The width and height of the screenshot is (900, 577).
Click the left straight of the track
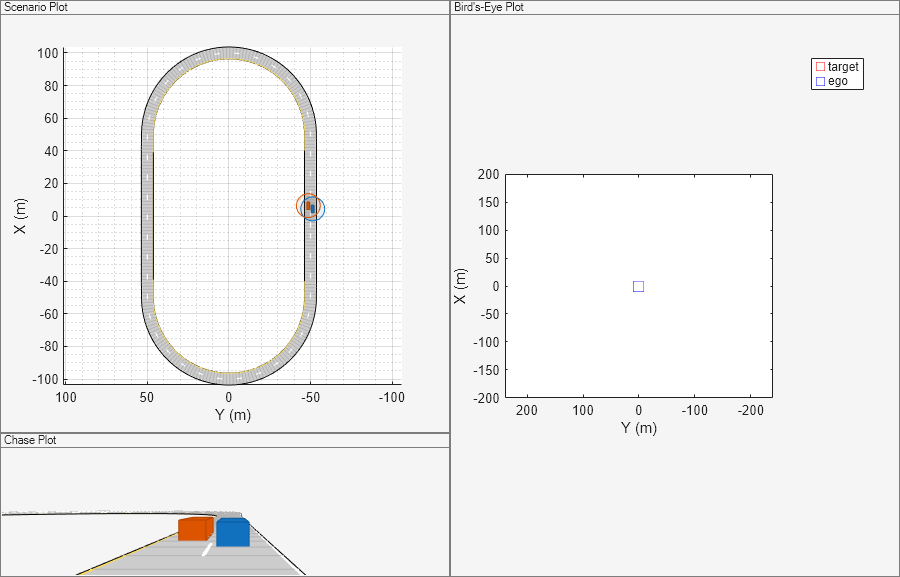point(148,216)
